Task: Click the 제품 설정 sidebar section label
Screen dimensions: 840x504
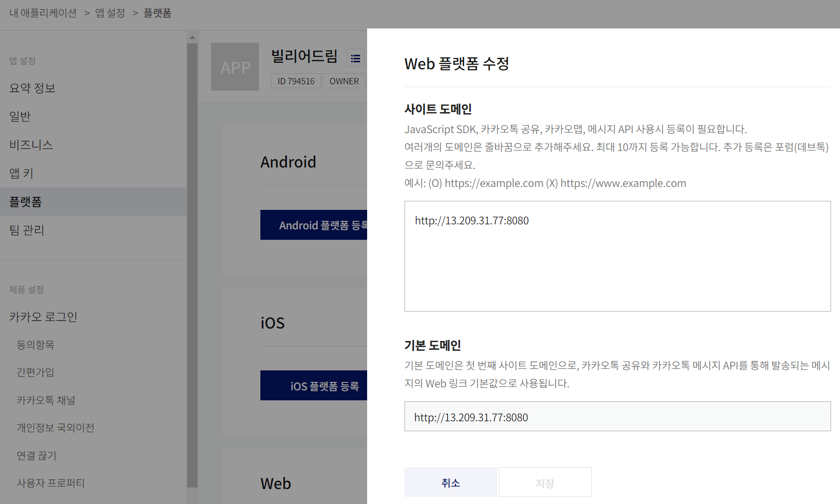Action: [x=26, y=290]
